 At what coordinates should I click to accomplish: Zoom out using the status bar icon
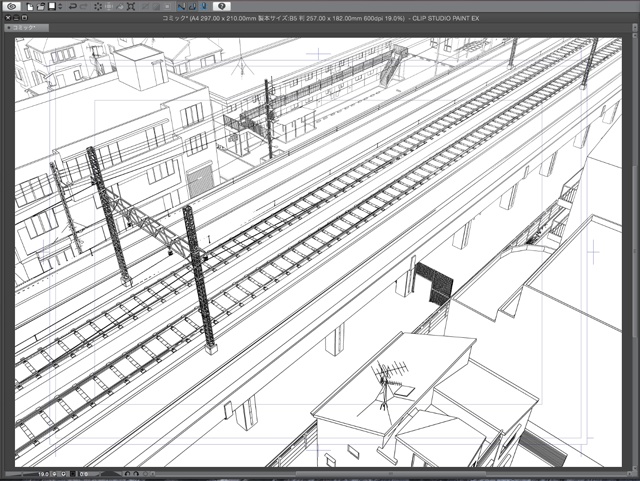pos(55,474)
